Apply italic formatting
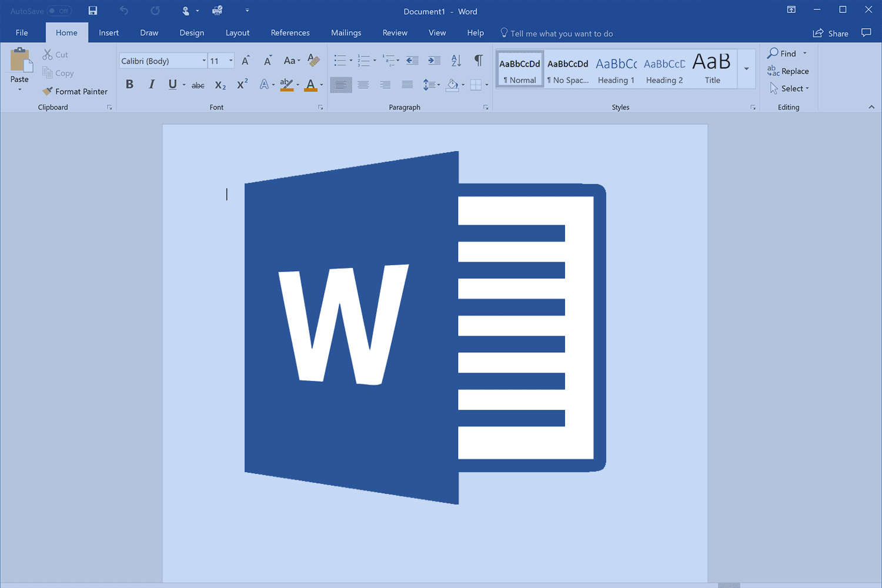The image size is (882, 588). (x=151, y=84)
